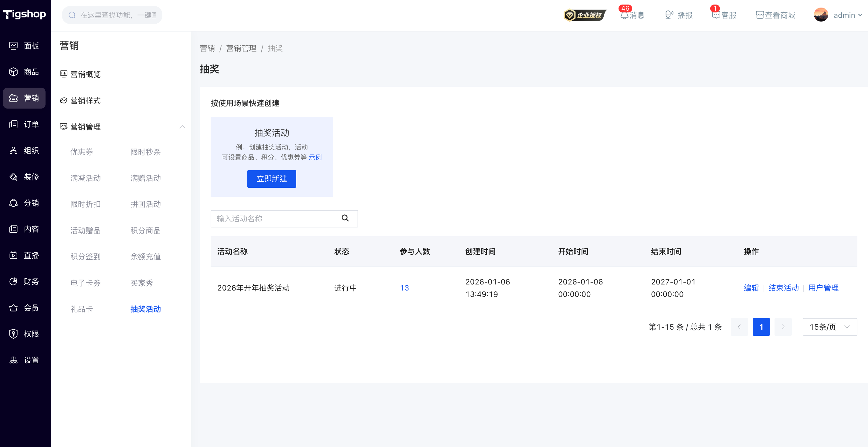Click the admin avatar picture
The height and width of the screenshot is (447, 868).
coord(821,15)
